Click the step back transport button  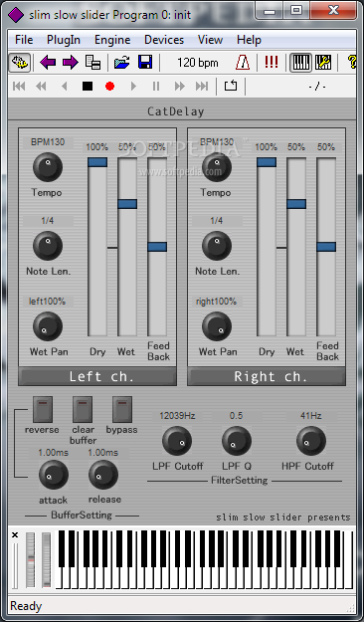65,86
